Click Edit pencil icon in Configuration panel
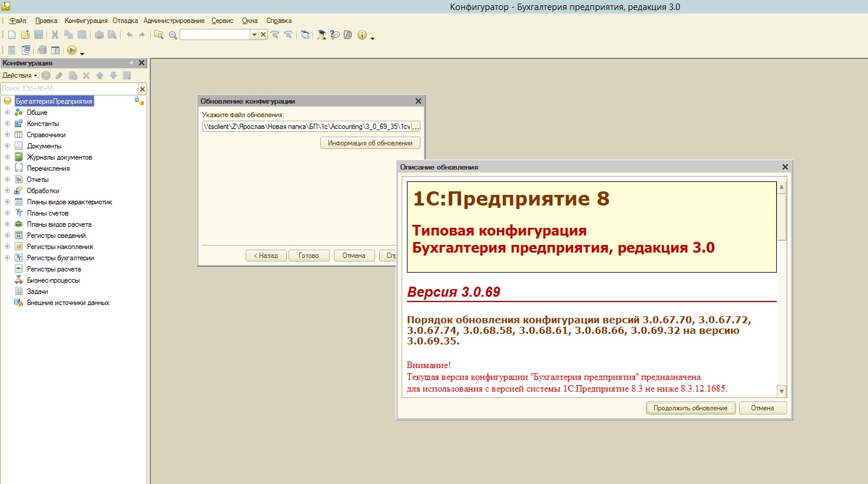The width and height of the screenshot is (868, 484). pos(59,75)
